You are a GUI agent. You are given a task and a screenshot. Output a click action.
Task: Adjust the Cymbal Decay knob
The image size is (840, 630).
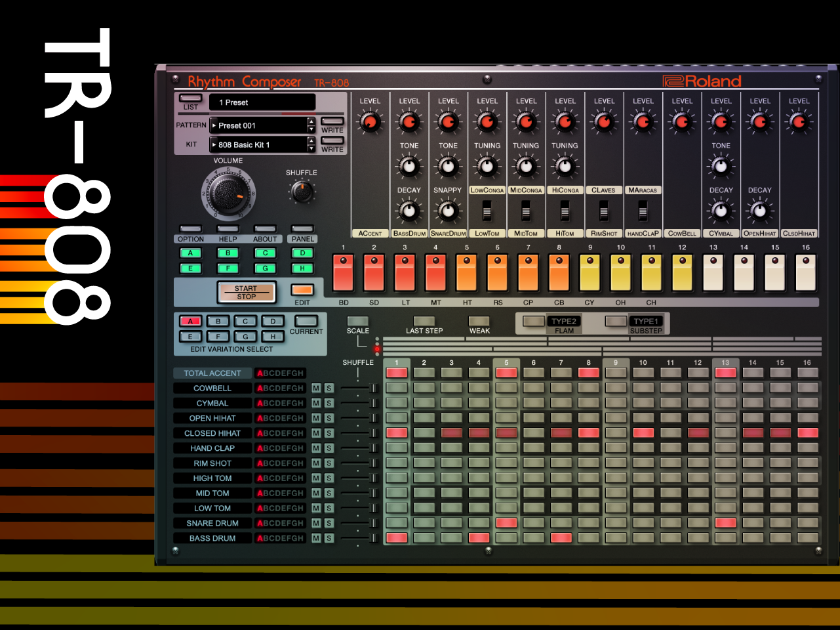[x=721, y=211]
